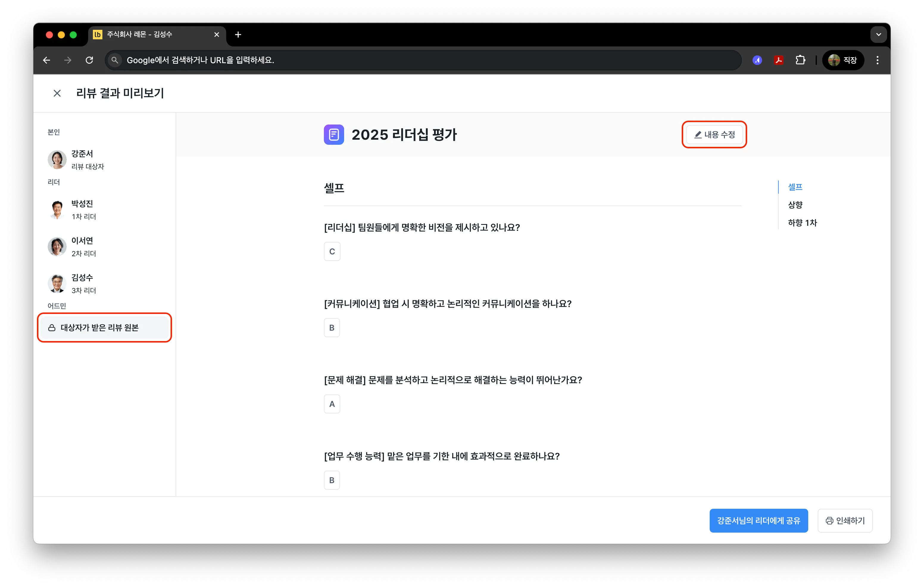Click the C answer box under 리더십 question

(x=332, y=252)
